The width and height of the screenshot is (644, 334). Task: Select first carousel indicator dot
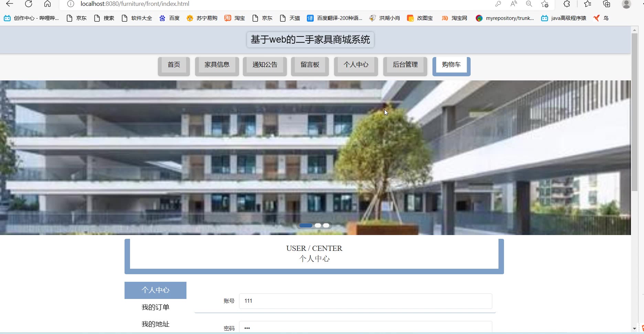pos(306,225)
